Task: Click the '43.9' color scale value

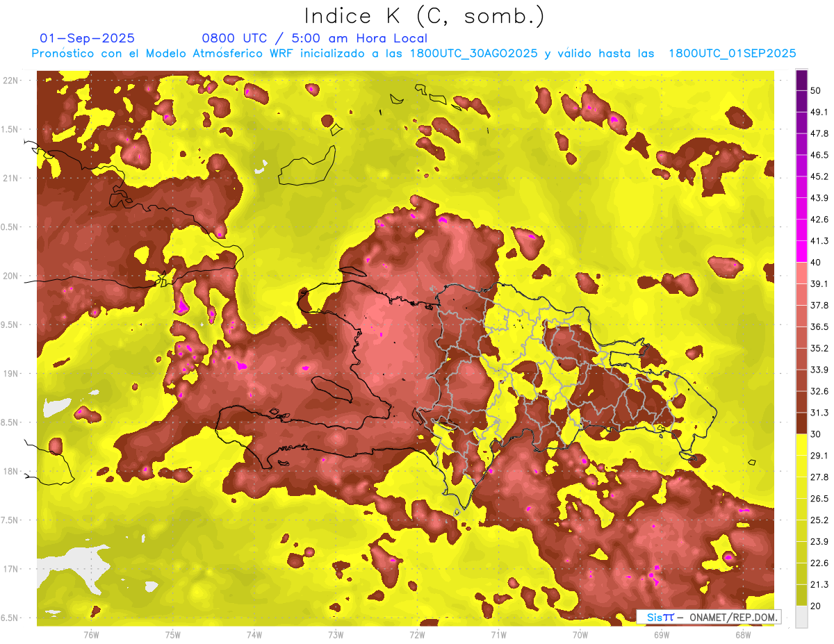Action: tap(819, 198)
